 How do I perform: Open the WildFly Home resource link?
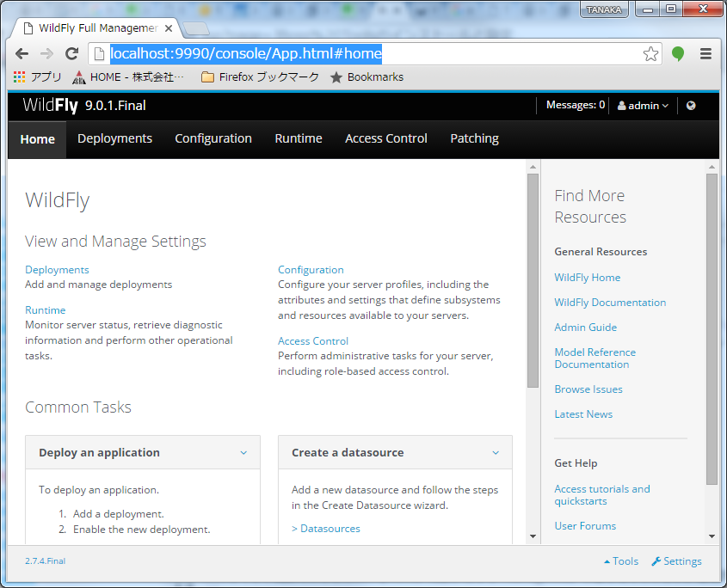[x=588, y=278]
